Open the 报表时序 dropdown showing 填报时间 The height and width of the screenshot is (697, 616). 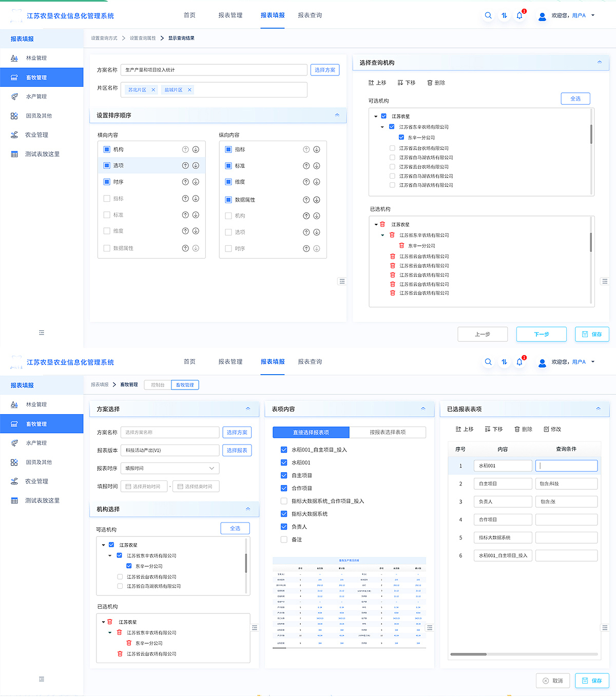coord(170,468)
